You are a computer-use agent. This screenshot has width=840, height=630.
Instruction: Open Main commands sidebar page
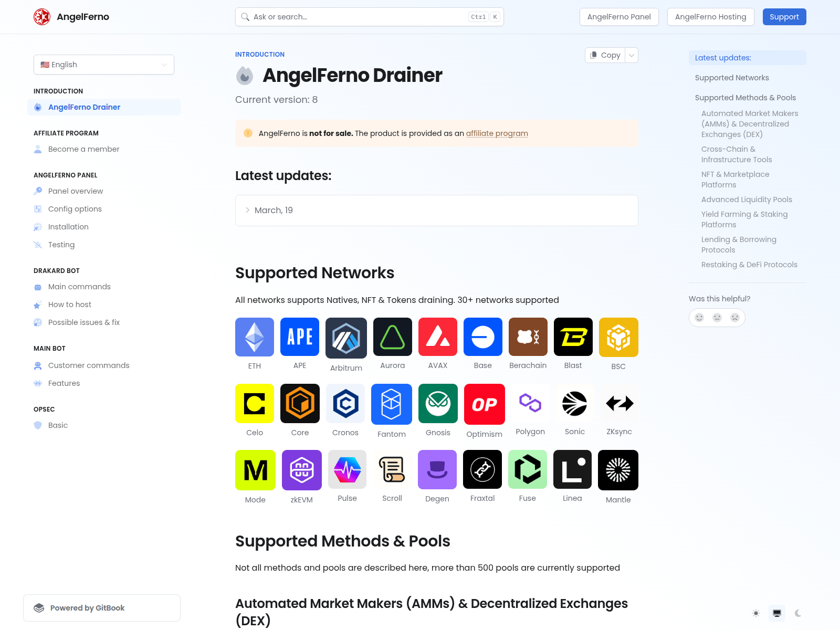point(104,287)
